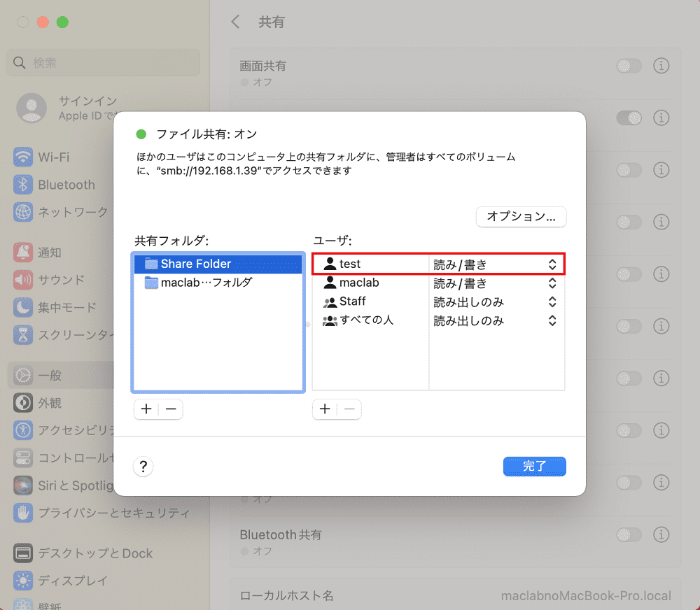Open the 集中モード moon icon
The height and width of the screenshot is (610, 700).
23,308
